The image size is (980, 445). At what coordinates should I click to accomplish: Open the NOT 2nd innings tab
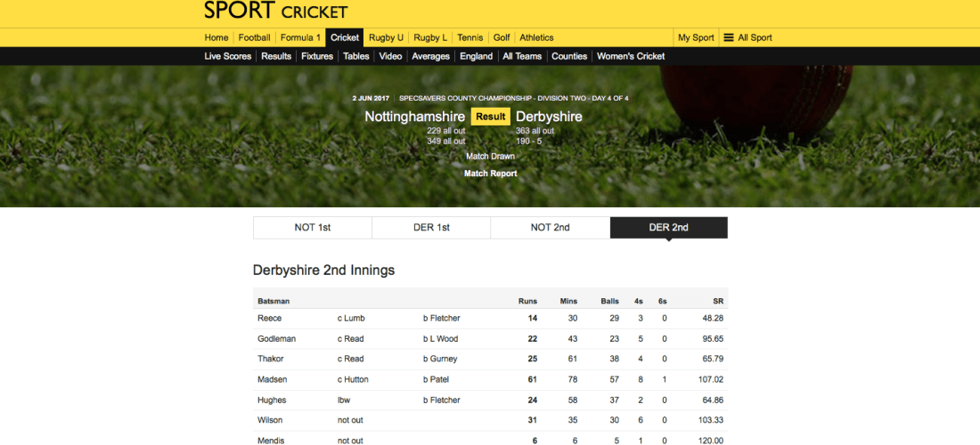[x=550, y=228]
